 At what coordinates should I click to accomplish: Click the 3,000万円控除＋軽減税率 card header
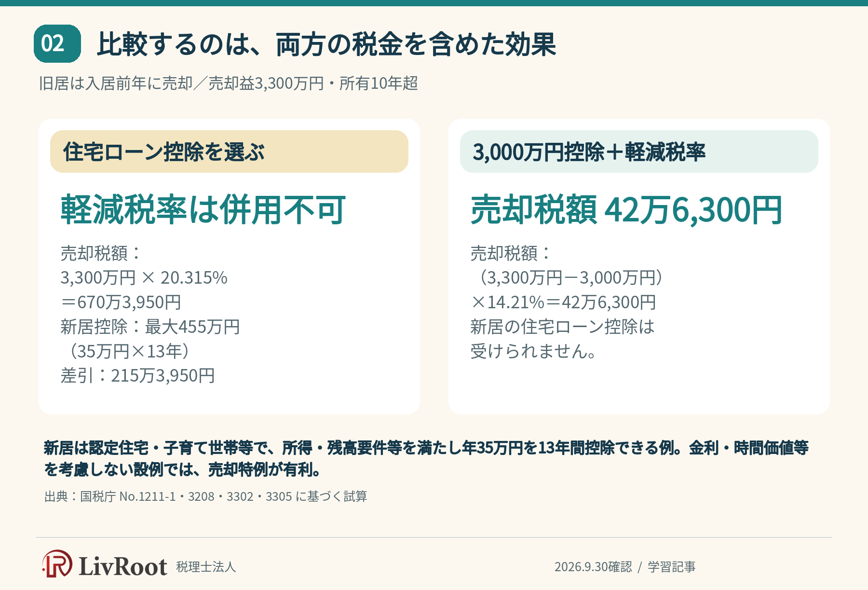tap(639, 151)
